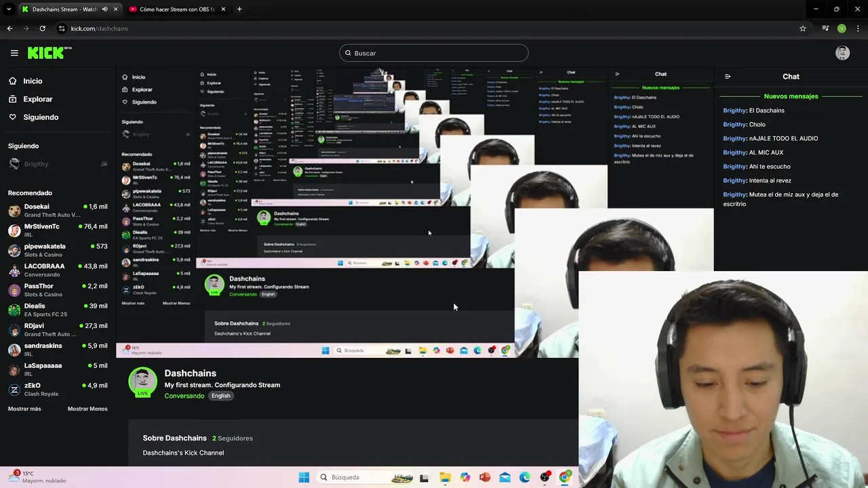Viewport: 868px width, 488px height.
Task: Click Mostrar Menos in recommended list
Action: click(x=87, y=409)
